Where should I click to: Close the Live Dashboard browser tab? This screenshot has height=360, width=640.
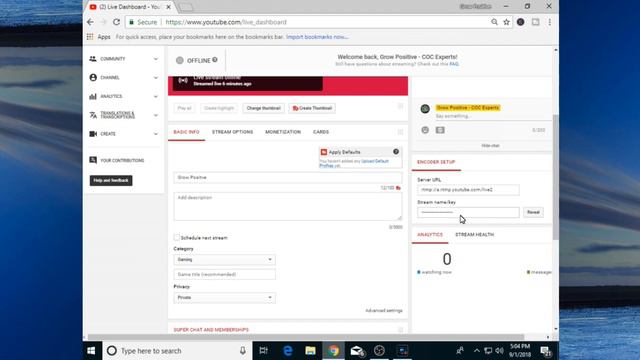pos(168,7)
